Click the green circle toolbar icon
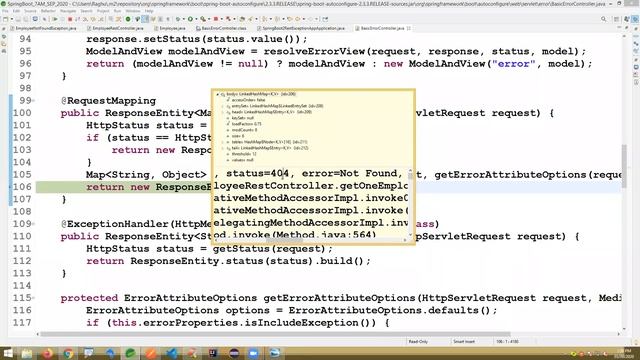This screenshot has width=640, height=360. 128,19
